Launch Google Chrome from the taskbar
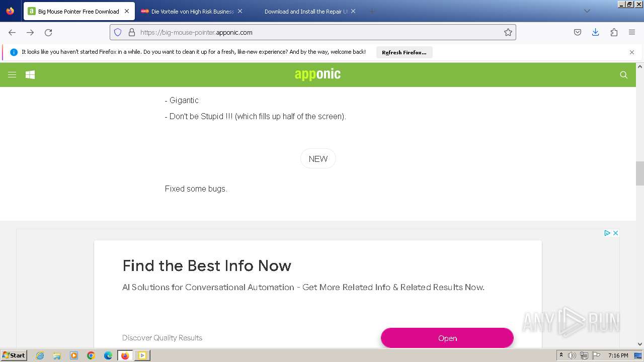 tap(91, 355)
